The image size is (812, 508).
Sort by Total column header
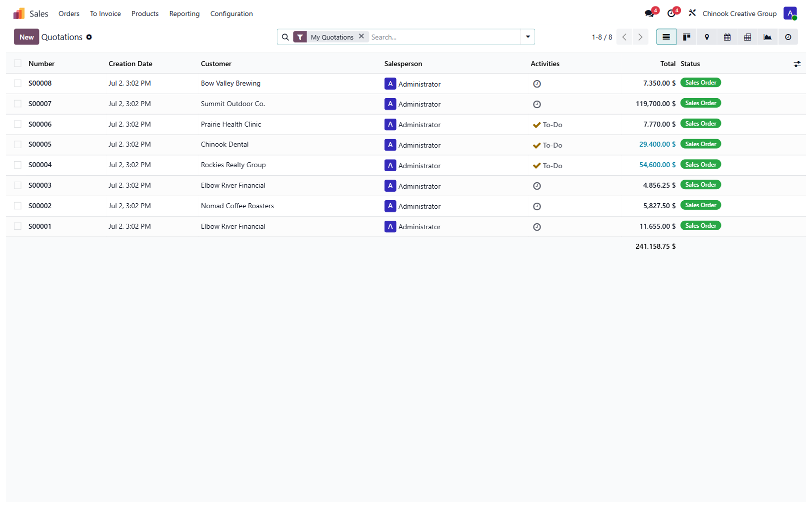[x=668, y=64]
